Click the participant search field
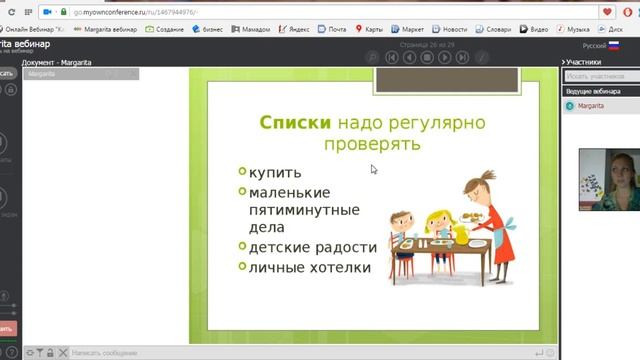 602,76
